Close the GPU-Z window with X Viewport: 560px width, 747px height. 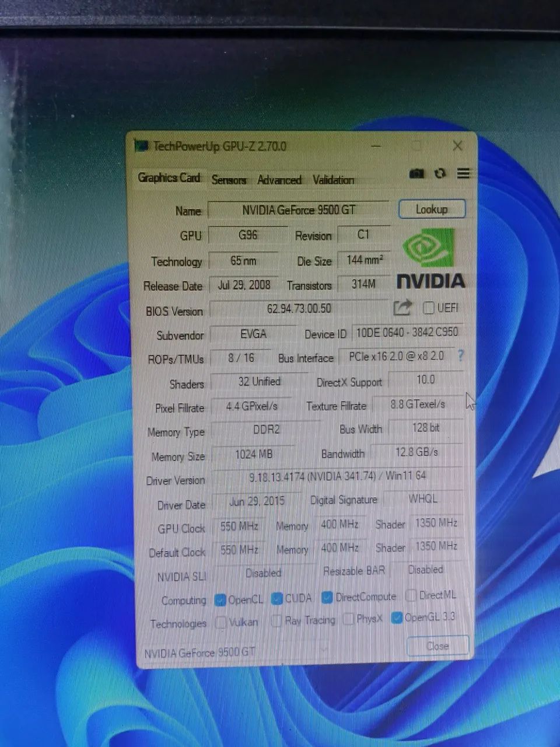pyautogui.click(x=458, y=146)
